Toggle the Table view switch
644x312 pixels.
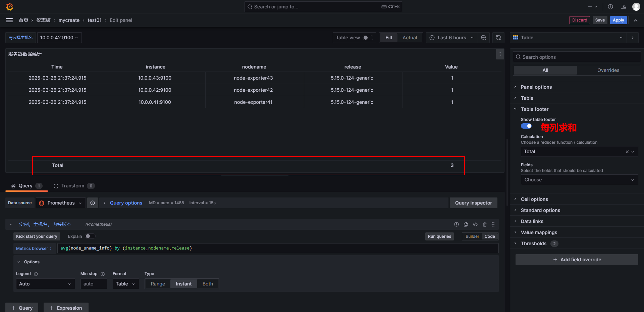click(368, 38)
